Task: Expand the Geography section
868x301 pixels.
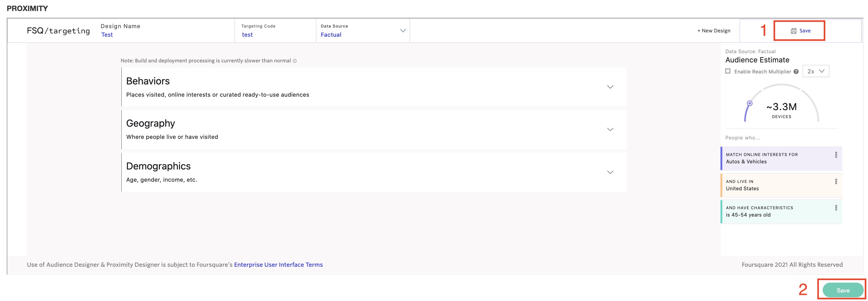Action: 610,129
